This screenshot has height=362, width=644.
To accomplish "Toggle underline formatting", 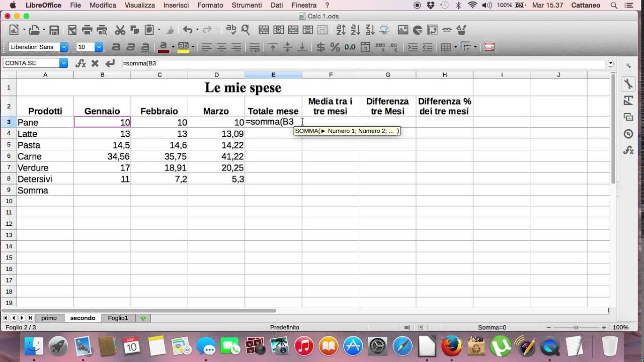I will [x=145, y=47].
